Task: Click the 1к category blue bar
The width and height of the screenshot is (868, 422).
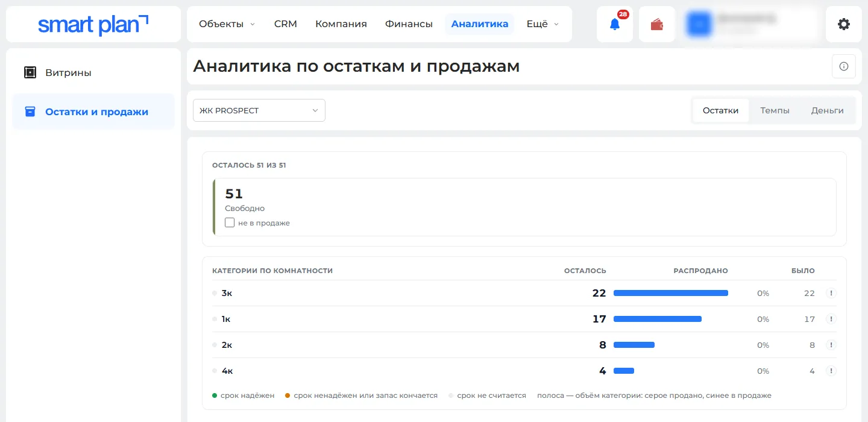Action: pyautogui.click(x=658, y=319)
